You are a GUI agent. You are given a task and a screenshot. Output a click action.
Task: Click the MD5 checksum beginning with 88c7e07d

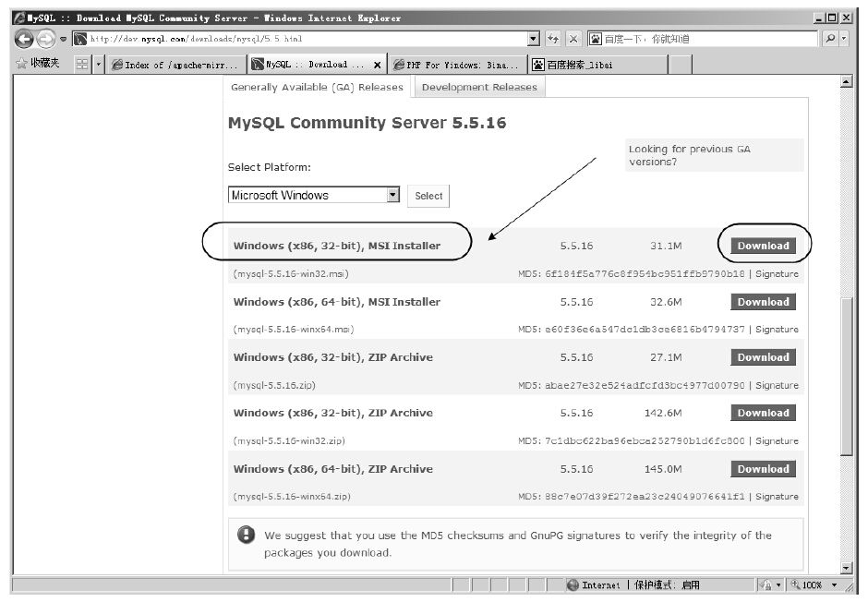(645, 497)
